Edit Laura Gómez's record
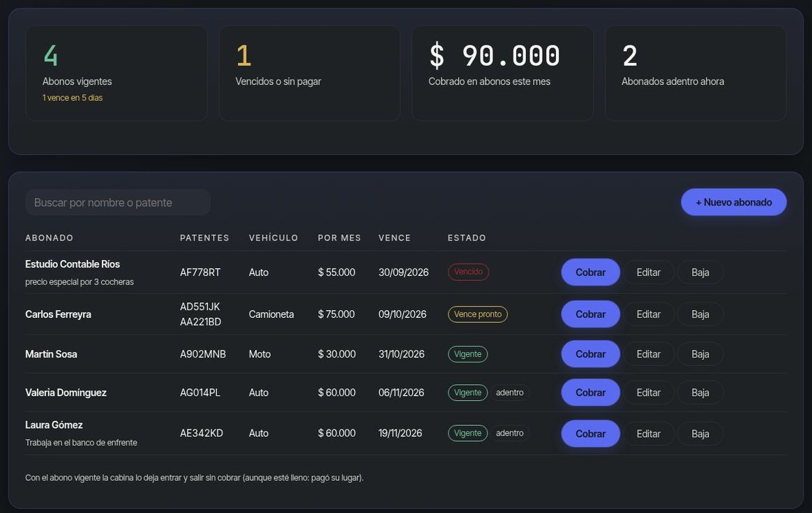The image size is (812, 513). point(648,434)
